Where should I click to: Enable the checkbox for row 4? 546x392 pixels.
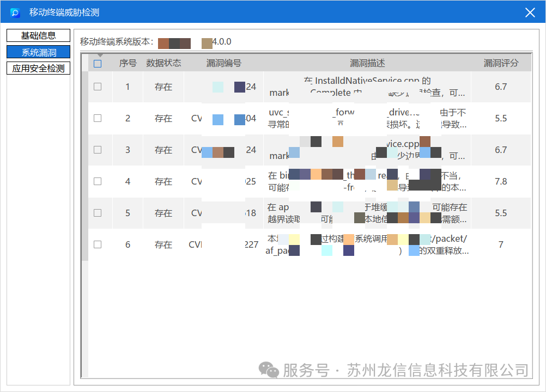click(98, 181)
